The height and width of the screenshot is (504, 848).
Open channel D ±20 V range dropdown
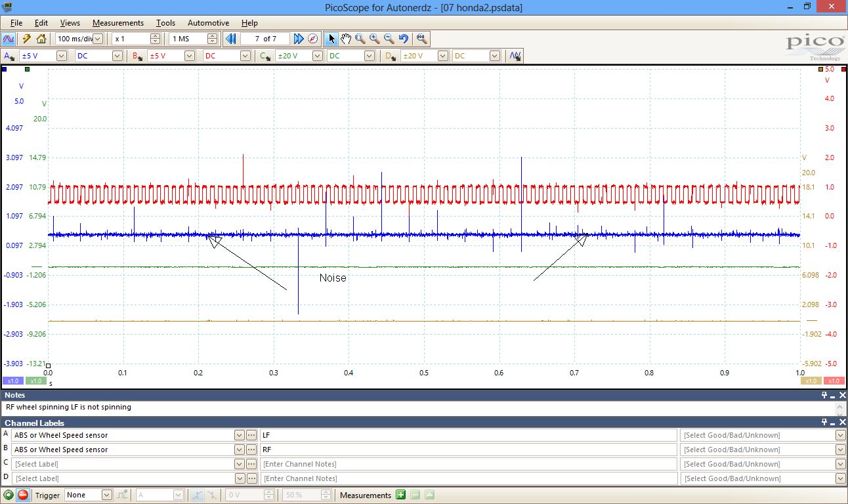pyautogui.click(x=443, y=56)
